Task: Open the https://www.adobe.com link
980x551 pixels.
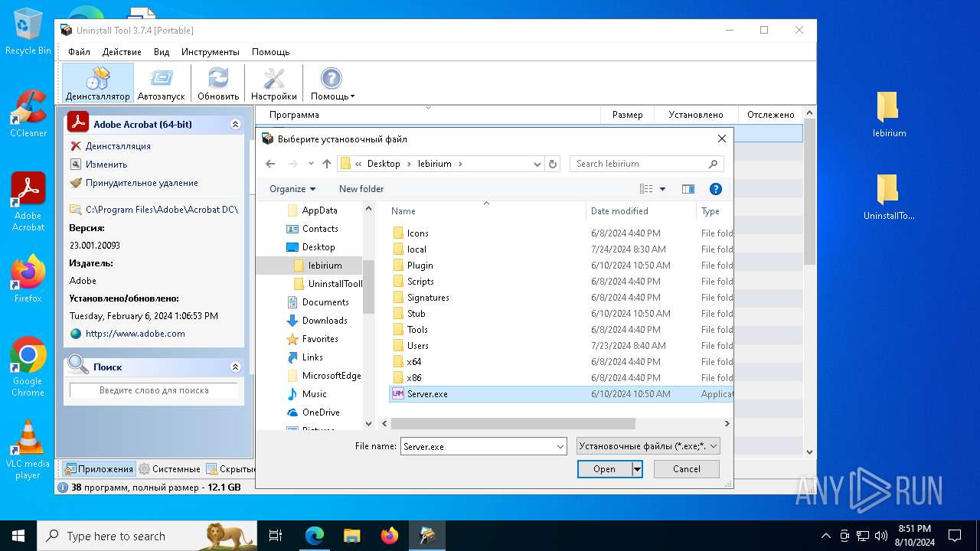Action: coord(135,334)
